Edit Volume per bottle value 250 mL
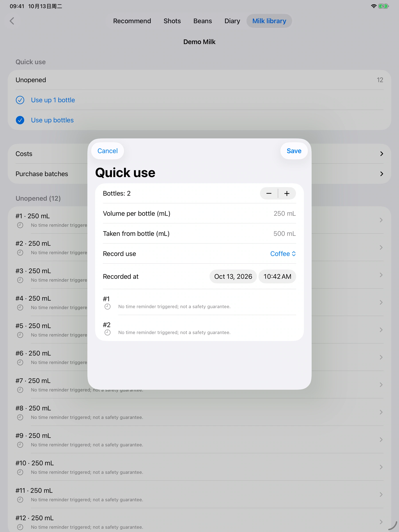 [x=285, y=213]
